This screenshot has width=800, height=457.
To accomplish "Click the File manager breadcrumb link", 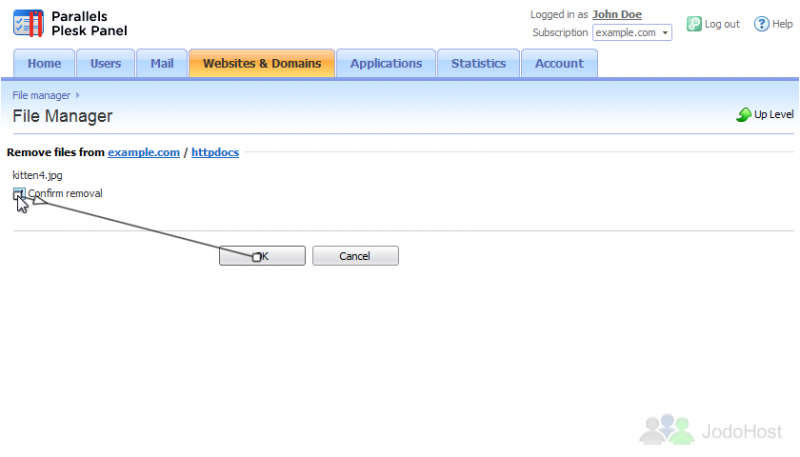I will tap(41, 95).
